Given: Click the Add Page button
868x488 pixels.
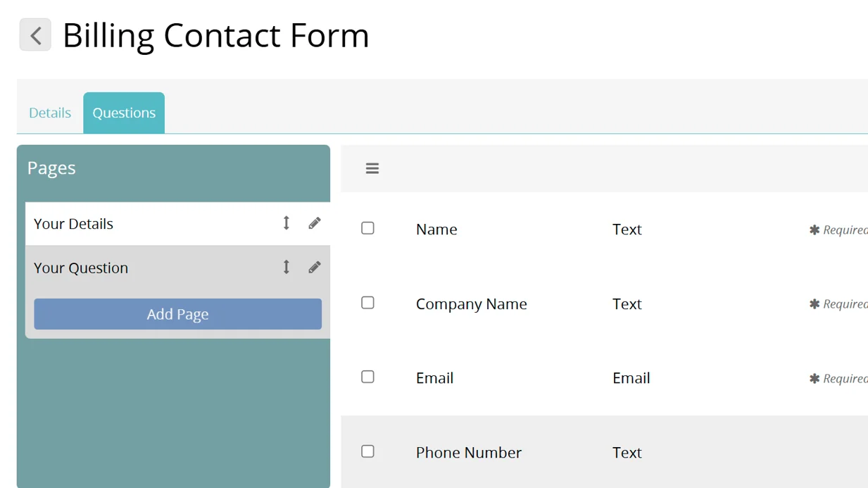Looking at the screenshot, I should [x=177, y=314].
